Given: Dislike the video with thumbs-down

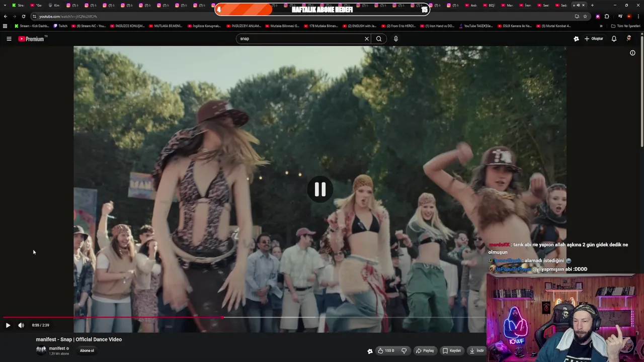Looking at the screenshot, I should tap(404, 351).
